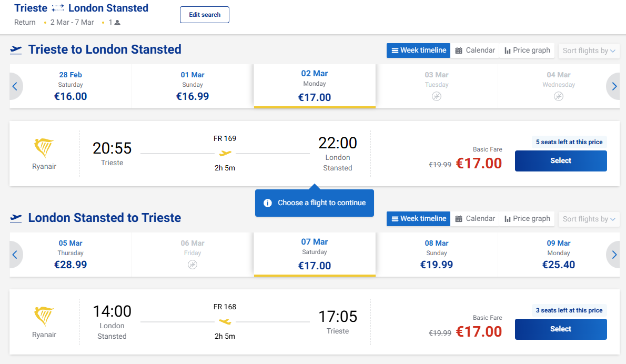Screen dimensions: 626x364
Task: Switch outbound view to Calendar
Action: pos(475,50)
